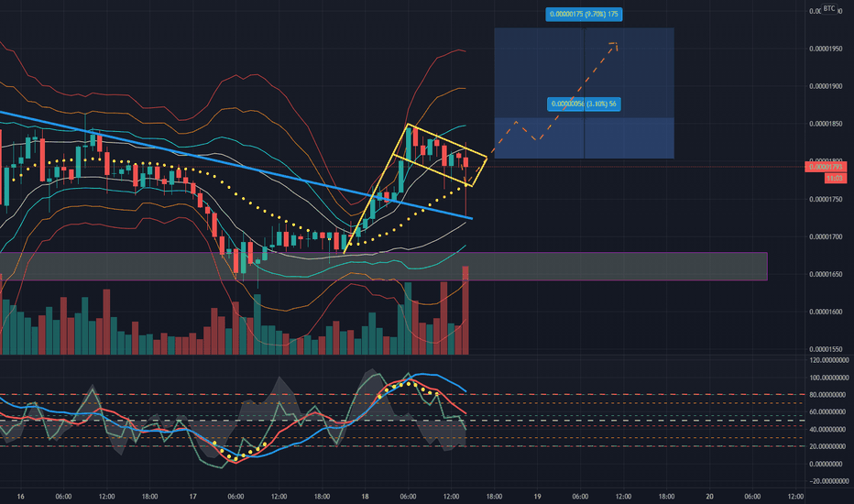Click the 0.00001850 price axis label

(826, 125)
